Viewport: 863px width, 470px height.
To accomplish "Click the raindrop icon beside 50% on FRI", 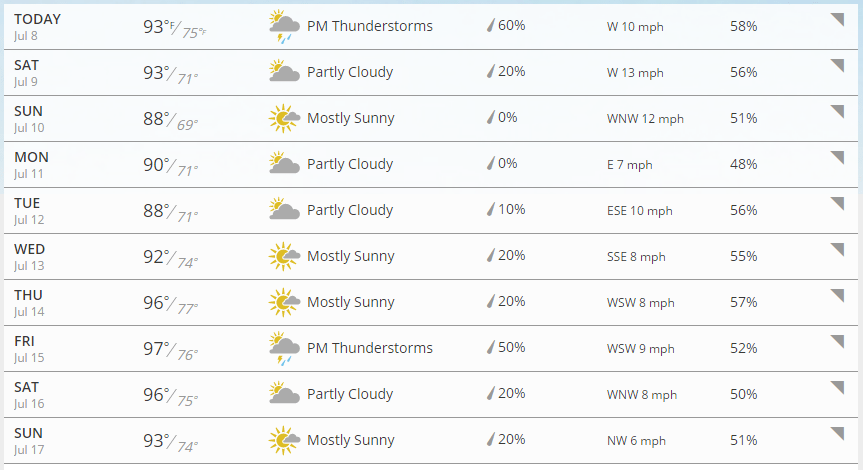I will 490,347.
